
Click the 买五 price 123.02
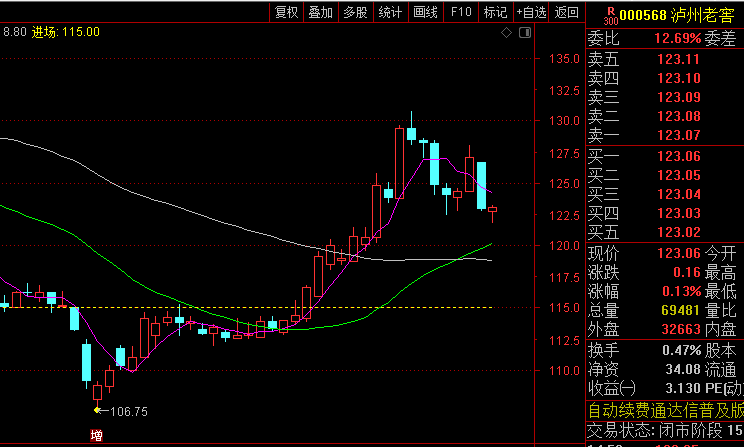(x=678, y=232)
